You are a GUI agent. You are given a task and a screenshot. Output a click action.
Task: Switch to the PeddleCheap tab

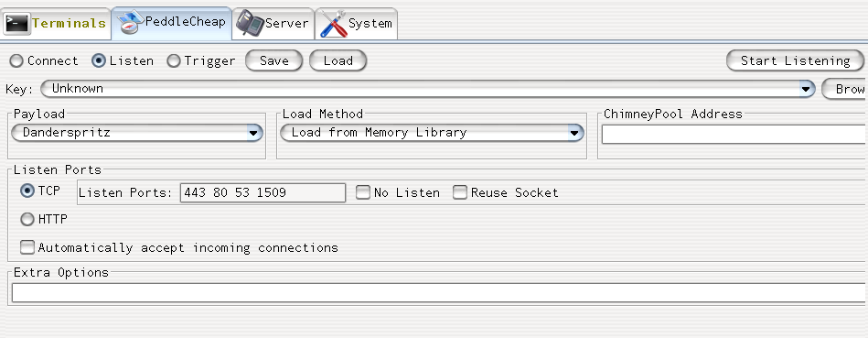(x=172, y=23)
